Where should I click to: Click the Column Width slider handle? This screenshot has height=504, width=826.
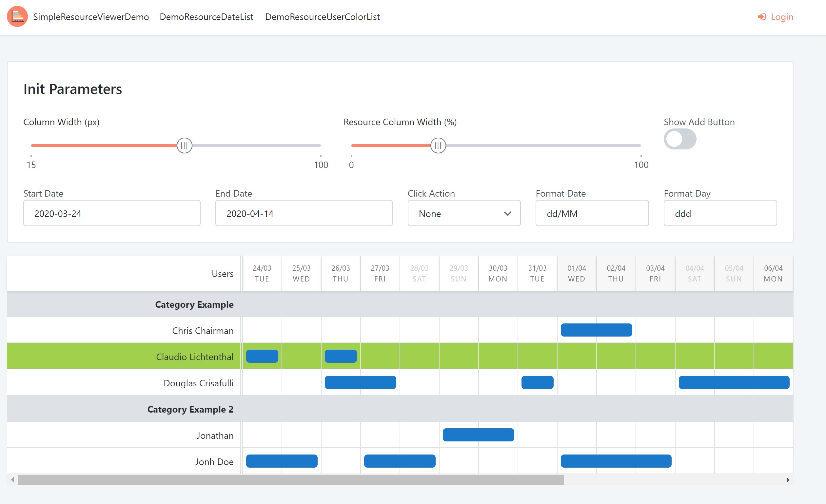pos(184,145)
